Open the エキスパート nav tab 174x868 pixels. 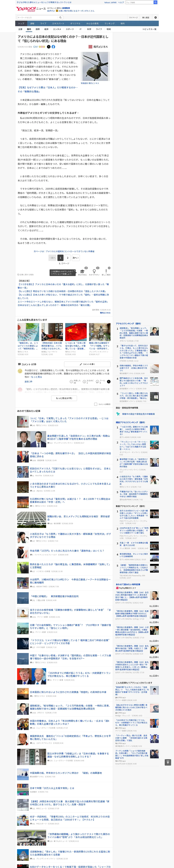pos(58,24)
